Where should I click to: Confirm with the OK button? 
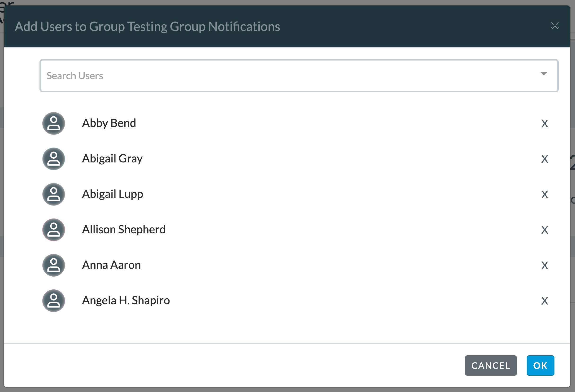pos(540,366)
